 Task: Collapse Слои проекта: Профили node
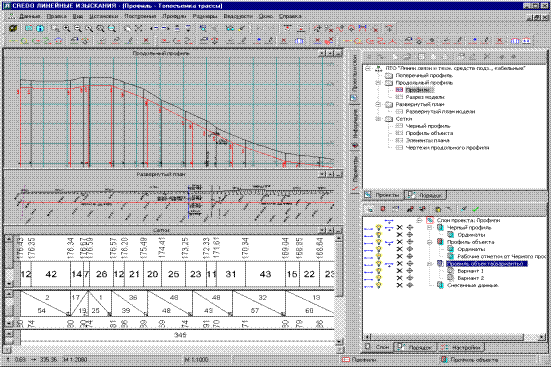click(419, 220)
